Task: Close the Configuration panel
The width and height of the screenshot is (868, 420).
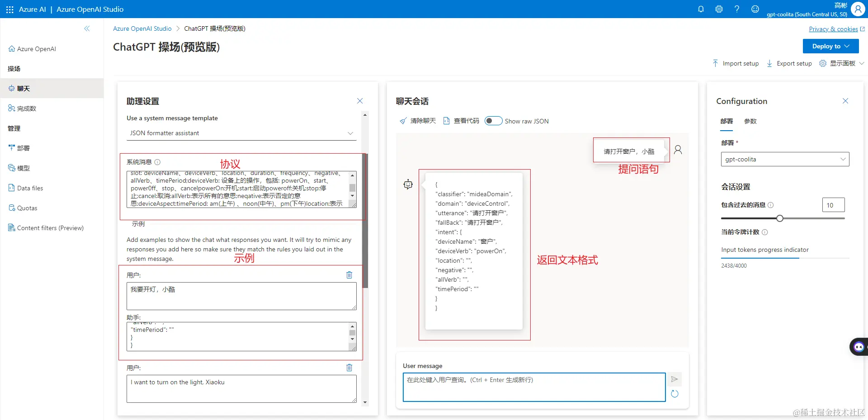Action: (x=845, y=101)
